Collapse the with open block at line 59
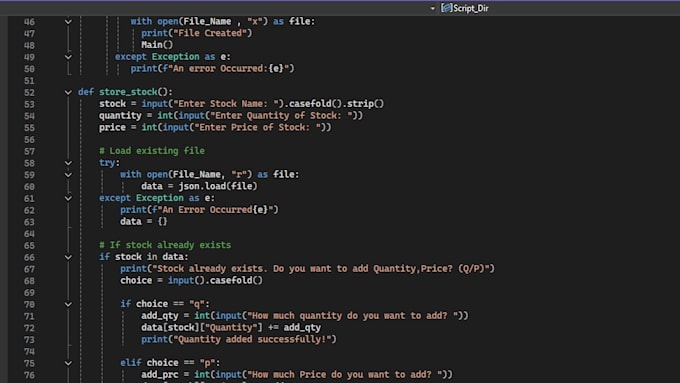Image resolution: width=680 pixels, height=383 pixels. coord(68,174)
